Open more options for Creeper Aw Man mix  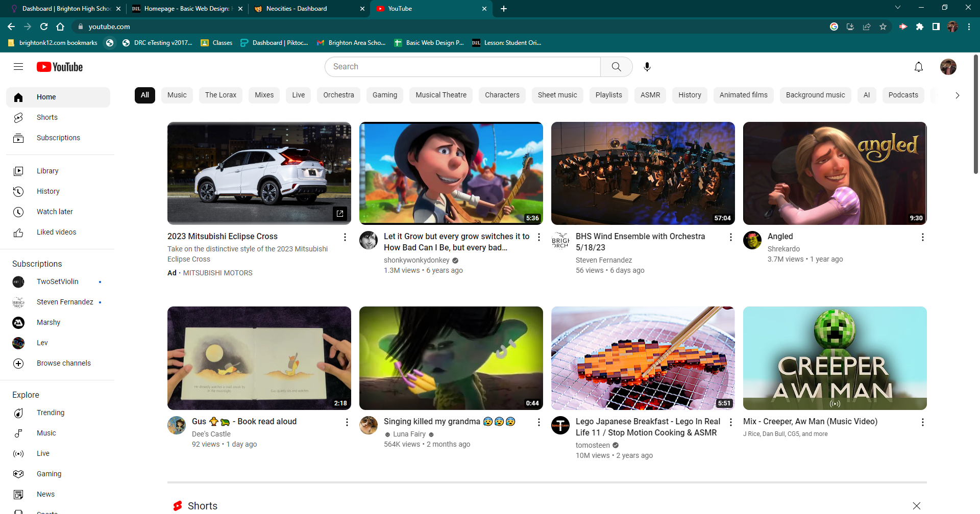coord(922,422)
